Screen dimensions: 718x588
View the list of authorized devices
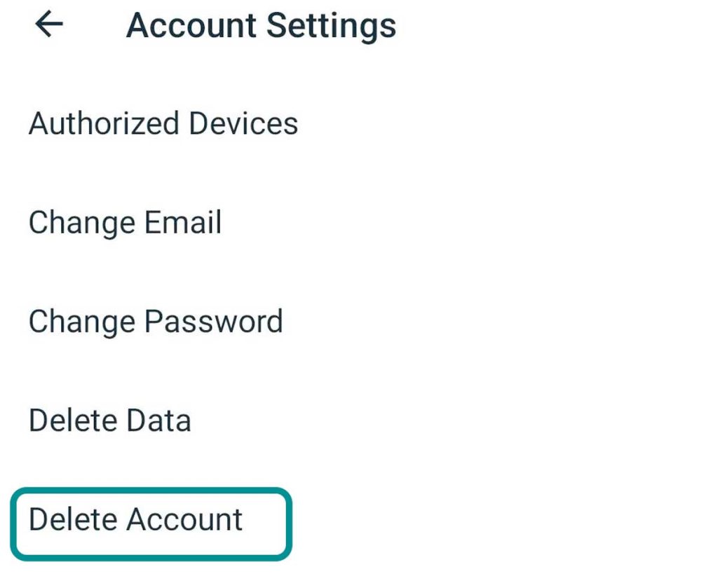[163, 124]
